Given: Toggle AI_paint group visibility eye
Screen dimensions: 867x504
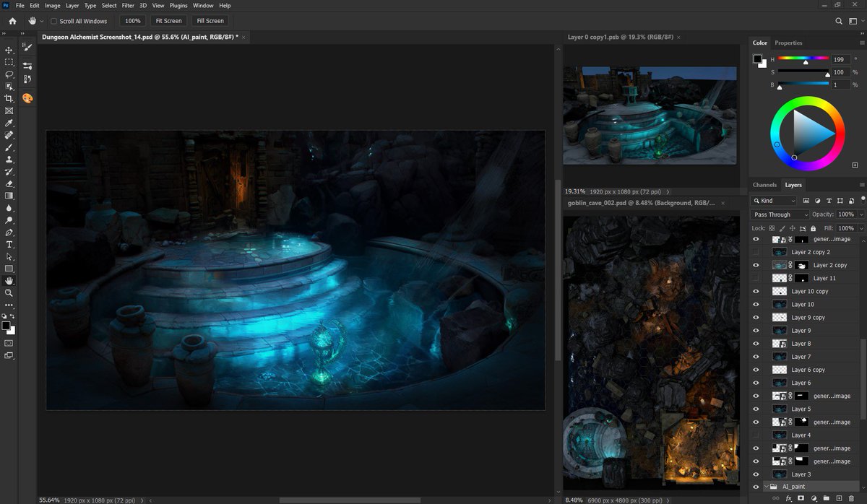Looking at the screenshot, I should pyautogui.click(x=756, y=487).
